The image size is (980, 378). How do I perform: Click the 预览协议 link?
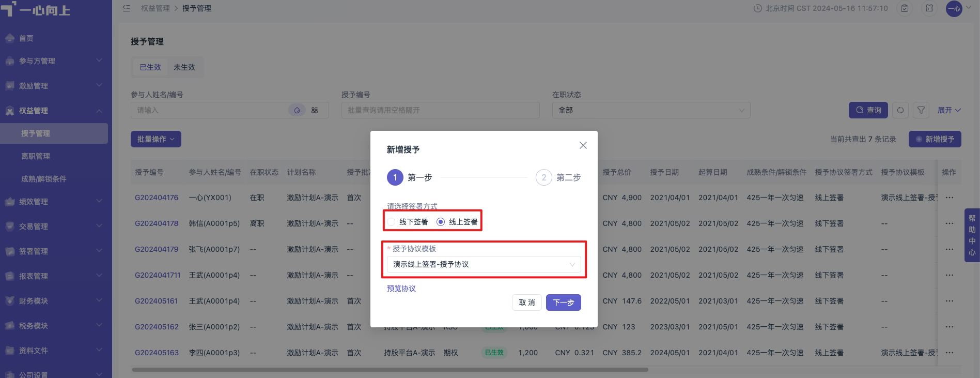[401, 289]
